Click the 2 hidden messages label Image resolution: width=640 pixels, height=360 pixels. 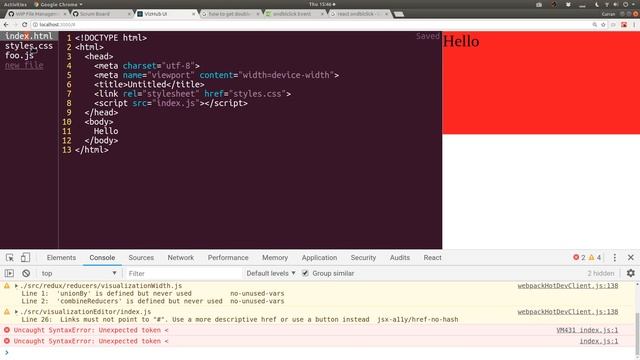600,273
